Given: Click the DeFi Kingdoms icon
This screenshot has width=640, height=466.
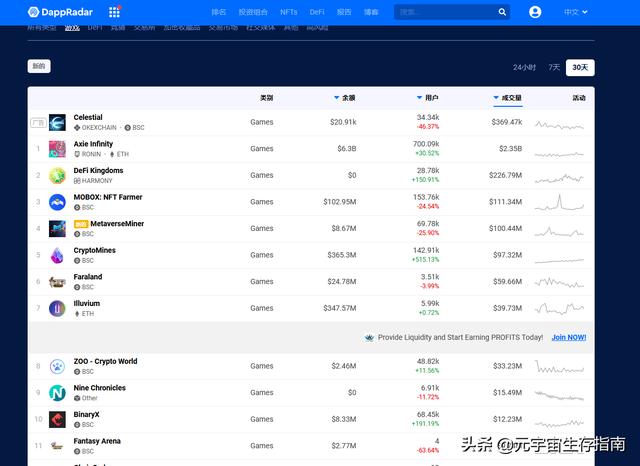Looking at the screenshot, I should point(57,175).
